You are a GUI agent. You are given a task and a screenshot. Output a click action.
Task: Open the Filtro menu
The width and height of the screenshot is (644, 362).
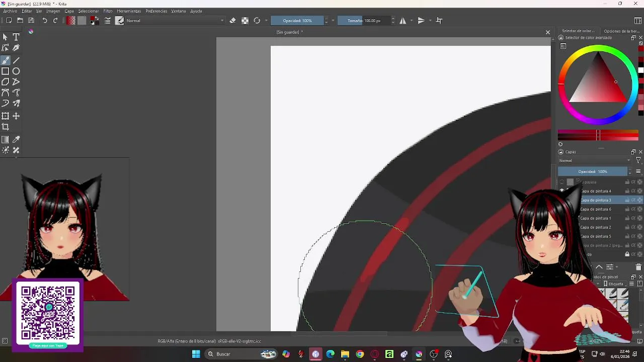click(108, 11)
